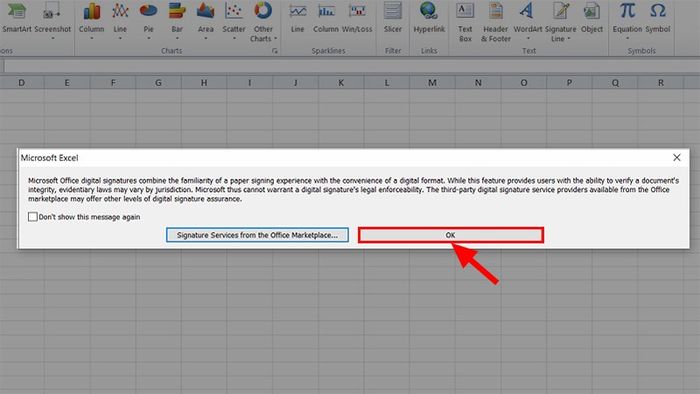The image size is (700, 394).
Task: Insert a Bar chart
Action: point(177,18)
